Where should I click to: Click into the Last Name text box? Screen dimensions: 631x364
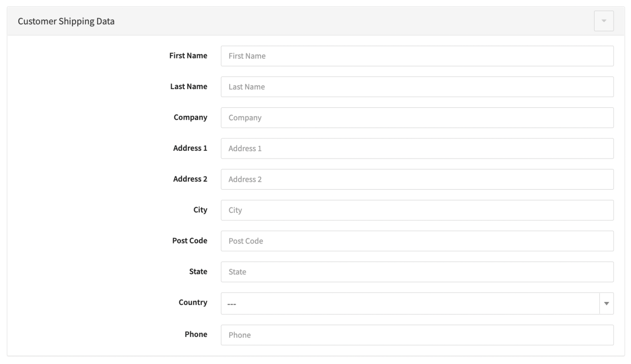pos(417,87)
